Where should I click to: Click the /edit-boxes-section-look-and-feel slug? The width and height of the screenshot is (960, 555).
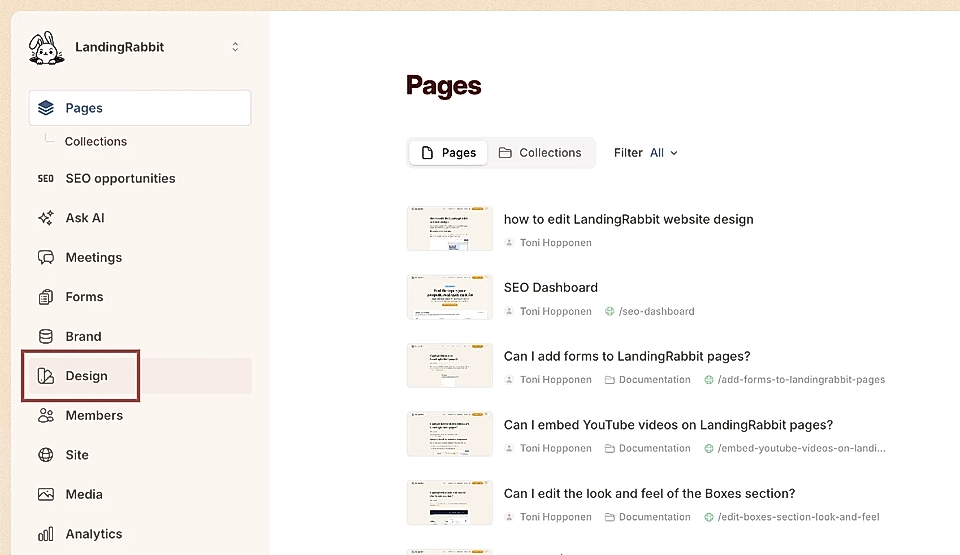point(798,517)
